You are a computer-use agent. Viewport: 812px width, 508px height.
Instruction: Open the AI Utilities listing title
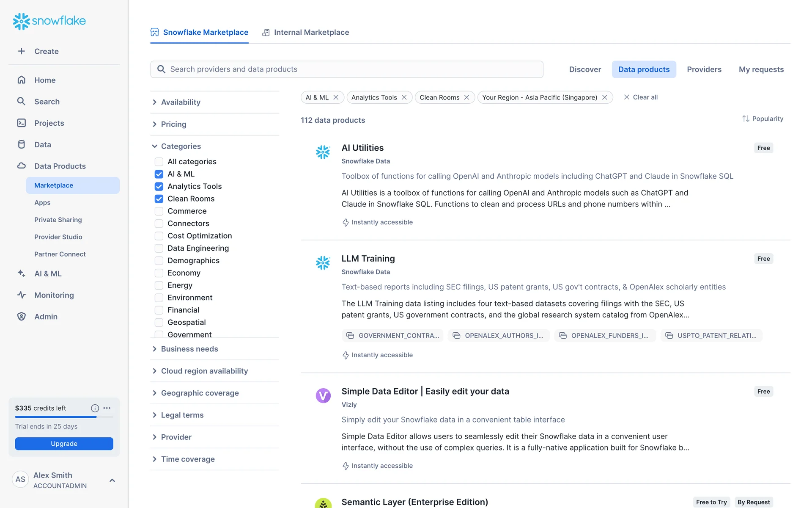pos(362,148)
